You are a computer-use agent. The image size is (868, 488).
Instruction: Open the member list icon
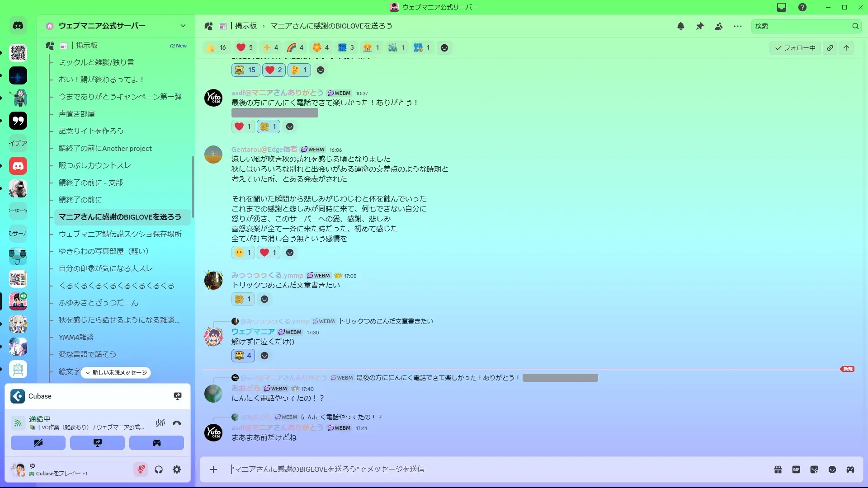pyautogui.click(x=719, y=26)
